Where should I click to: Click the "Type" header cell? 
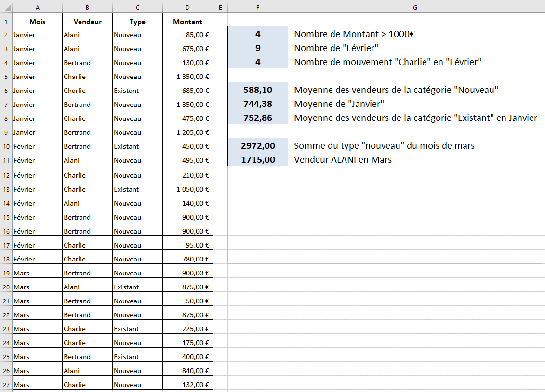click(x=137, y=22)
